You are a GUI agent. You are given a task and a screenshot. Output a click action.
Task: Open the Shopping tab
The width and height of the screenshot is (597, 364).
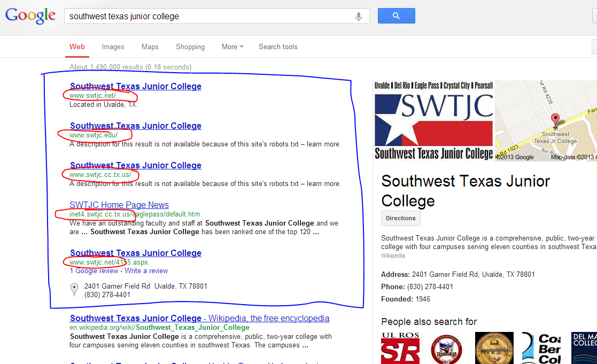(x=190, y=47)
